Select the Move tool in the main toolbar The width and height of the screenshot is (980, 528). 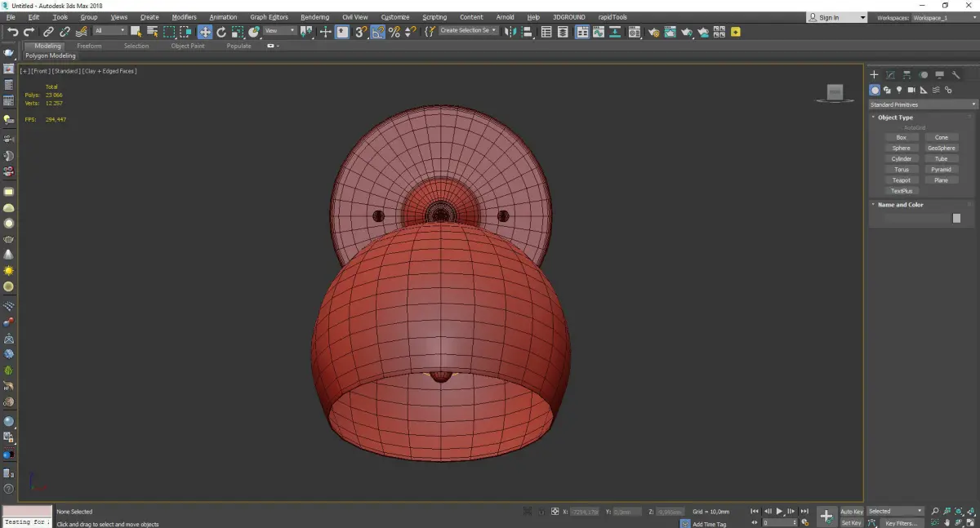tap(204, 32)
